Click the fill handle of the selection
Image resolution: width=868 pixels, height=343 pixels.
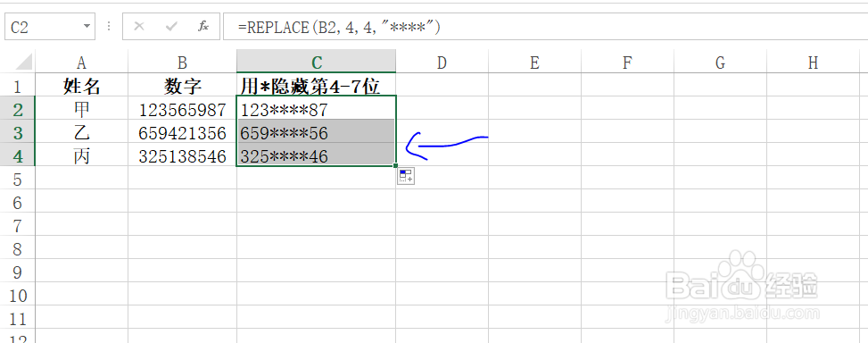396,165
